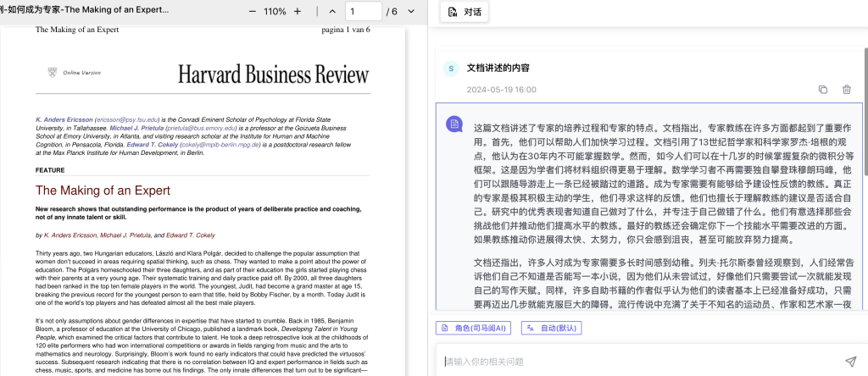Click K. Anders Ericsson author link in bio

(x=64, y=119)
